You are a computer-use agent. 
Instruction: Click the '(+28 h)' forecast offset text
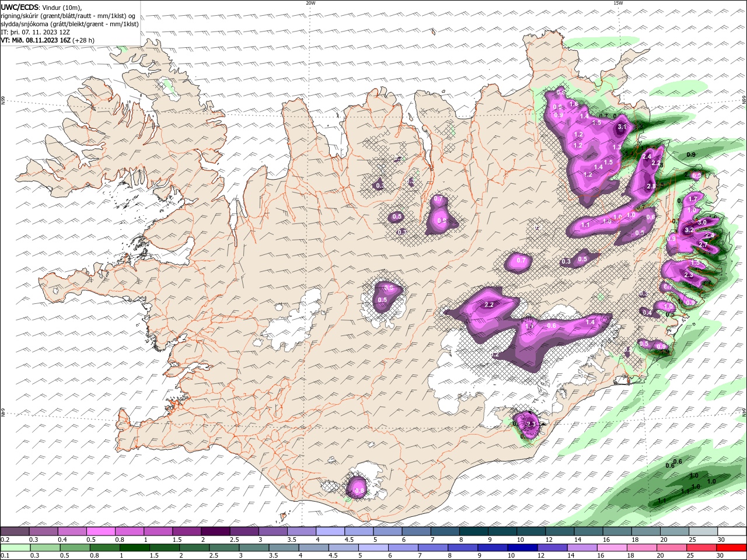(x=84, y=40)
